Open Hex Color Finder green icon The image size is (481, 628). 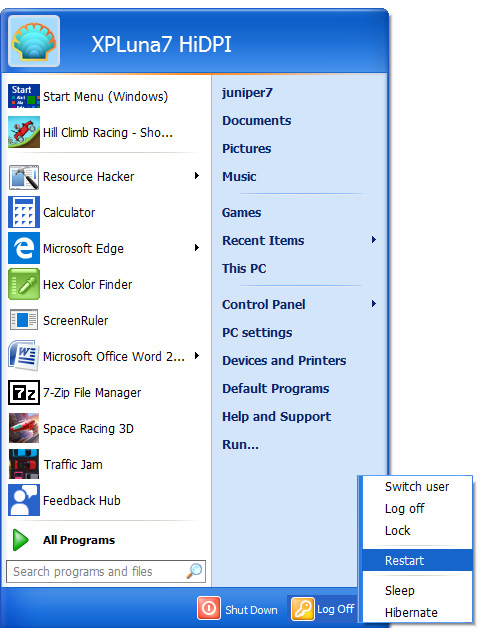tap(24, 284)
